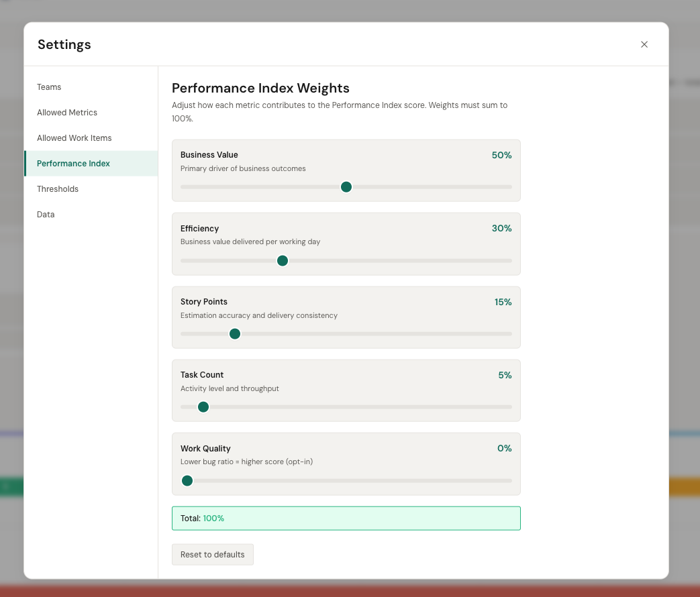Select the Task Count weight card

(346, 390)
